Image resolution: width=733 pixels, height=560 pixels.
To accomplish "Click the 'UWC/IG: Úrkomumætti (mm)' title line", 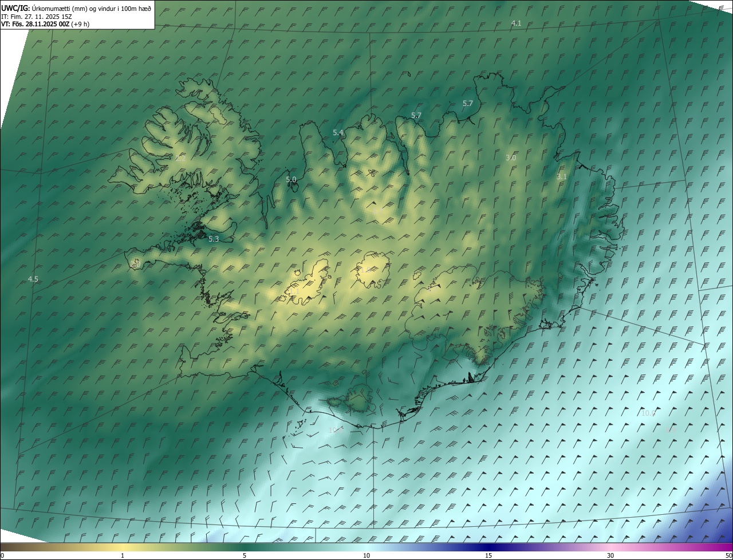I will [x=76, y=8].
